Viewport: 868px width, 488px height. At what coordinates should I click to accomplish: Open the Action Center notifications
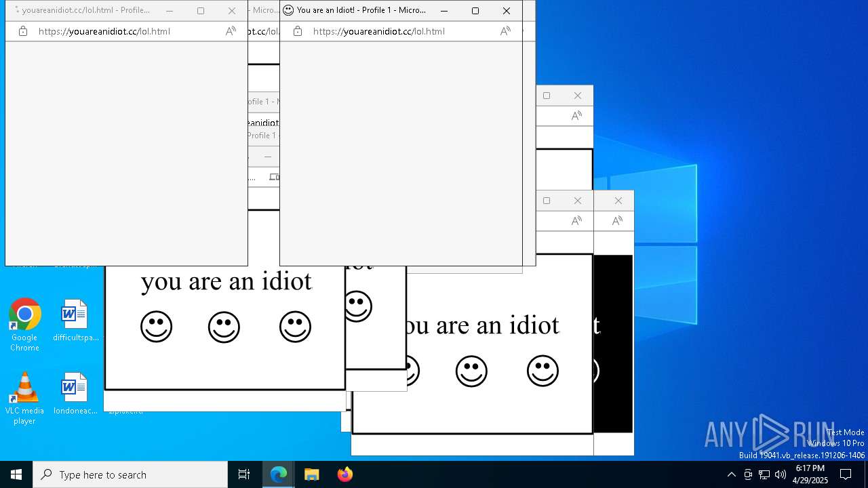pos(846,474)
